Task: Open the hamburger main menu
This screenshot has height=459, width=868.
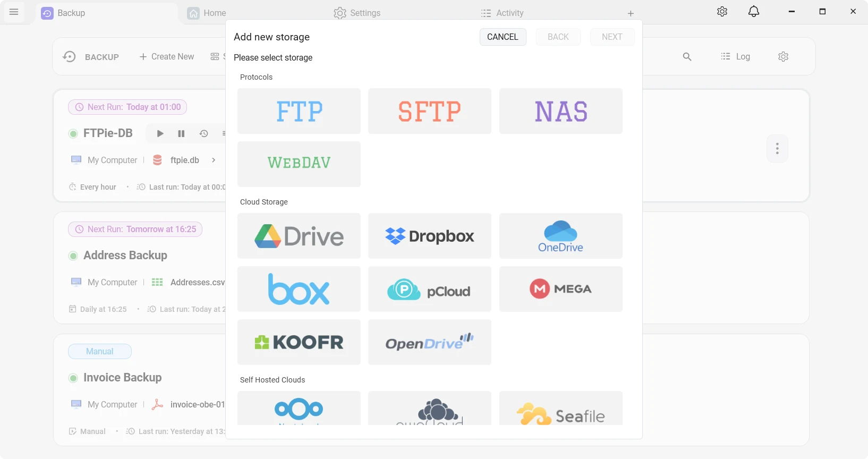Action: click(14, 12)
